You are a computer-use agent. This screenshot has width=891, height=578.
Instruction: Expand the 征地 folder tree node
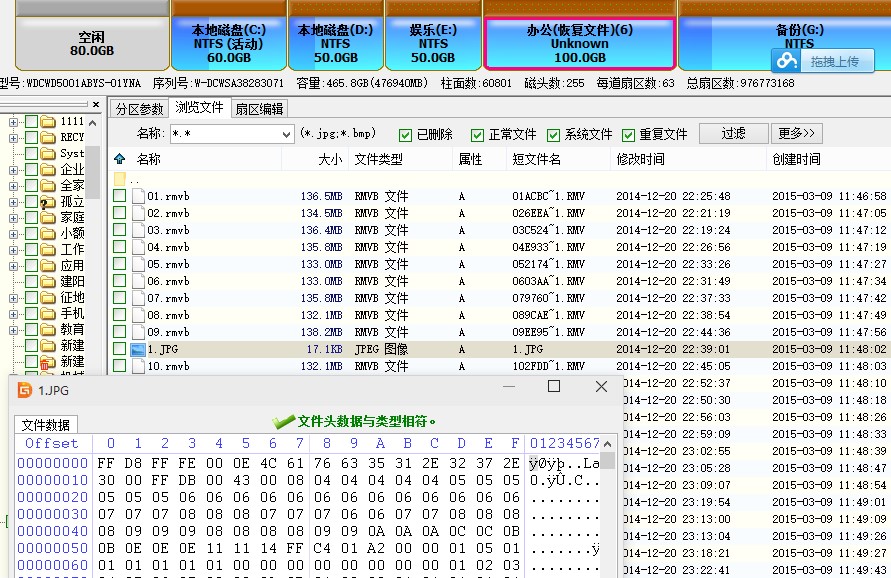[x=14, y=298]
